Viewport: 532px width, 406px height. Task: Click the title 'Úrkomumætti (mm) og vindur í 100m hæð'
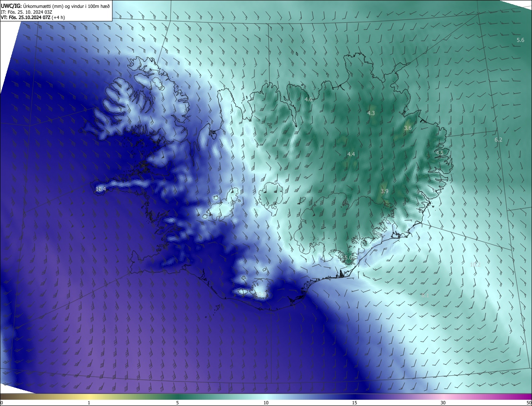point(66,5)
